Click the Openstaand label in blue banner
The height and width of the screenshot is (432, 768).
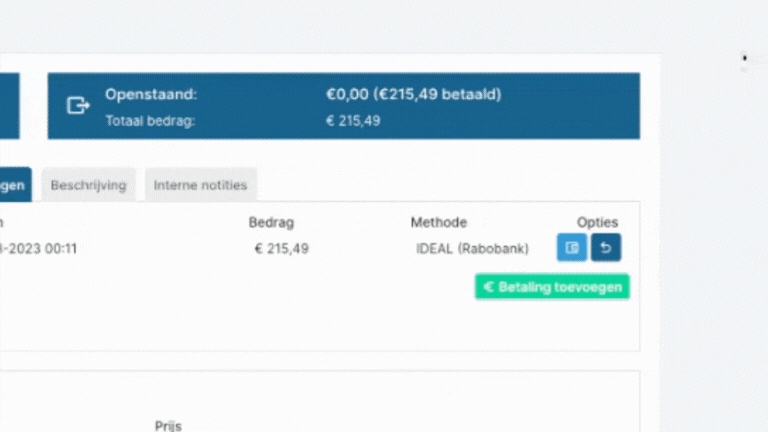(x=151, y=94)
